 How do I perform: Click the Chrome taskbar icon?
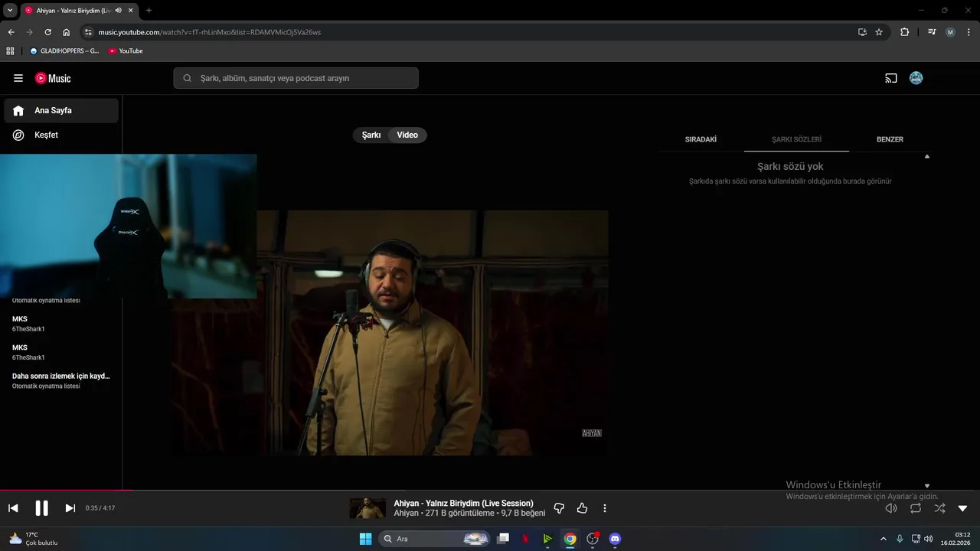(570, 539)
